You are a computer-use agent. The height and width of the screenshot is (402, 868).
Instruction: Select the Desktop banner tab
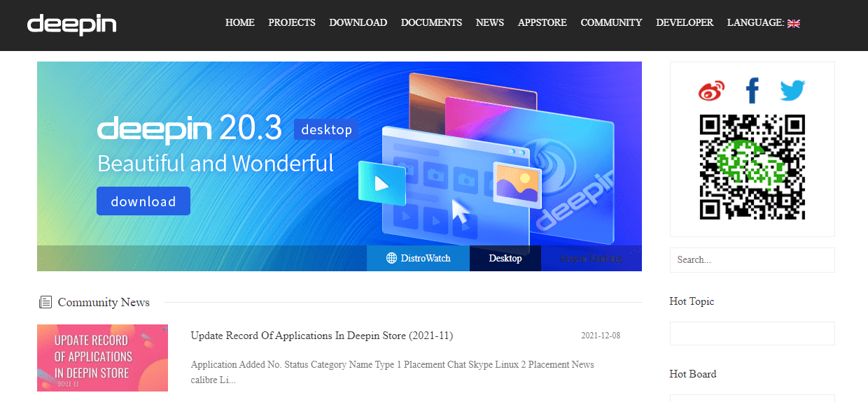tap(505, 258)
